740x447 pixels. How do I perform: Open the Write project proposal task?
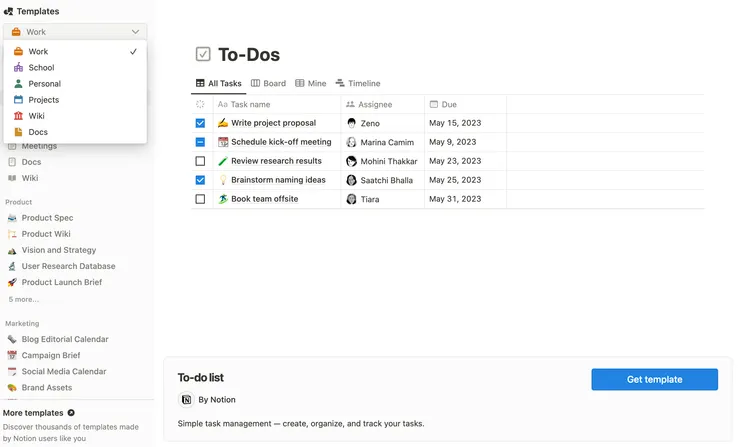274,123
